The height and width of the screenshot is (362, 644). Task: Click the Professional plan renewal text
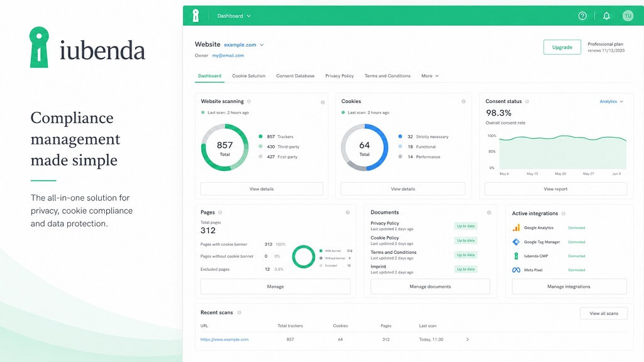[x=606, y=47]
